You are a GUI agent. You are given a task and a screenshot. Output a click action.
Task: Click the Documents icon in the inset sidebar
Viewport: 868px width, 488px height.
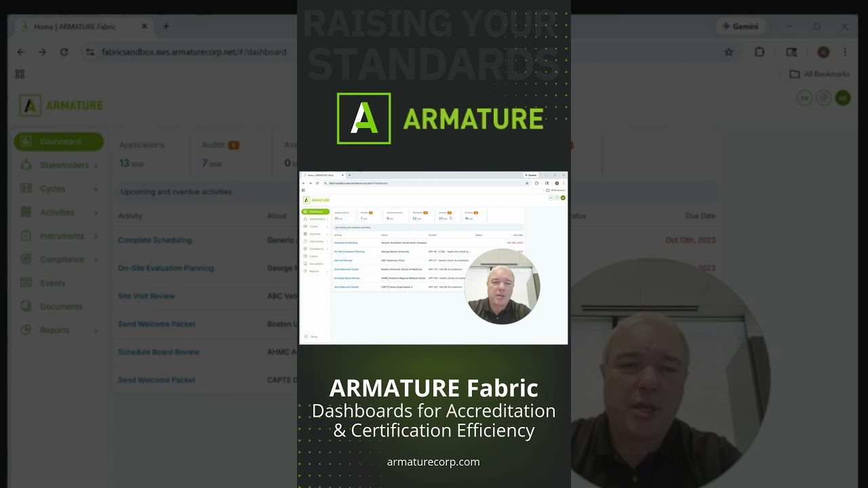(x=305, y=264)
